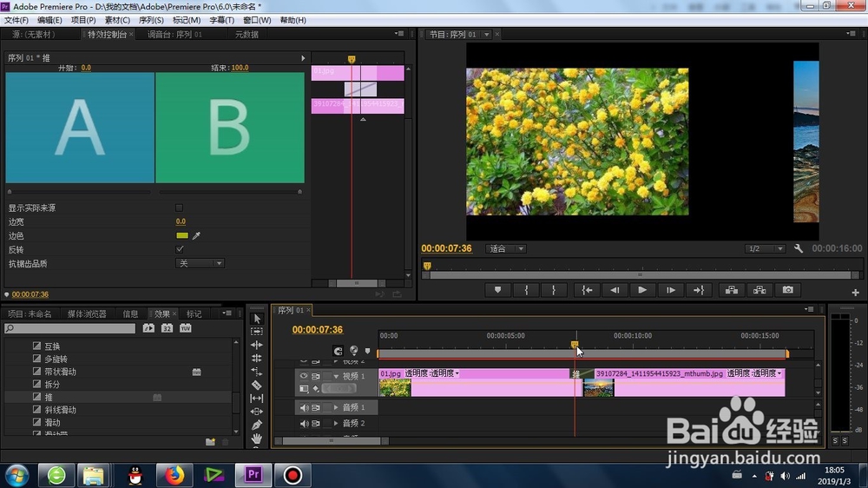Select the Slip tool
Screen dimensions: 868x488
click(x=257, y=399)
